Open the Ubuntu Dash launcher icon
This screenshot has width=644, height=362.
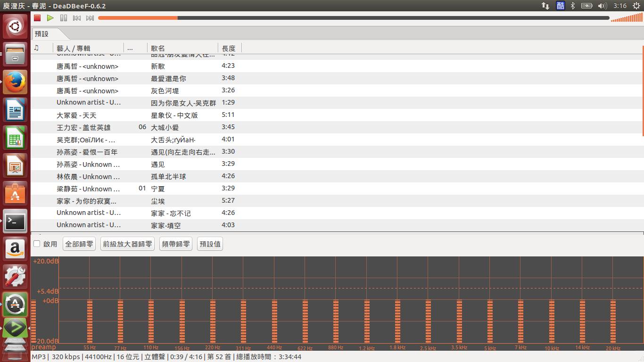pyautogui.click(x=15, y=26)
